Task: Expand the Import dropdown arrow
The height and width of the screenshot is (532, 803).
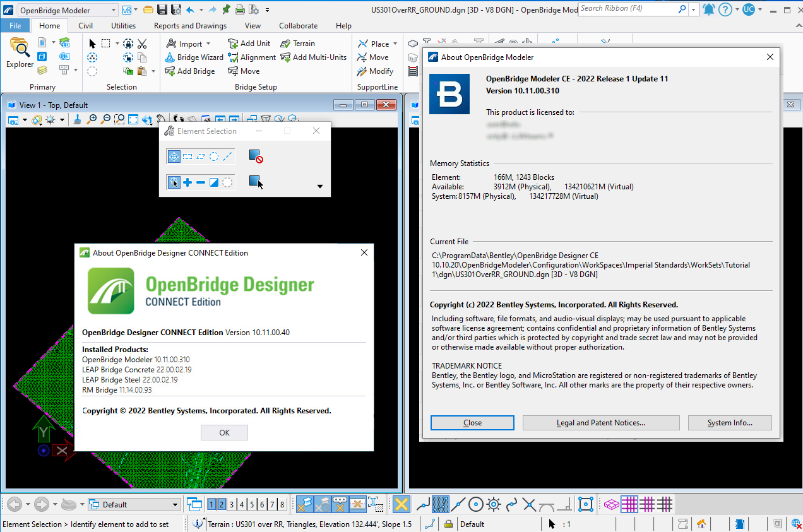Action: coord(208,44)
